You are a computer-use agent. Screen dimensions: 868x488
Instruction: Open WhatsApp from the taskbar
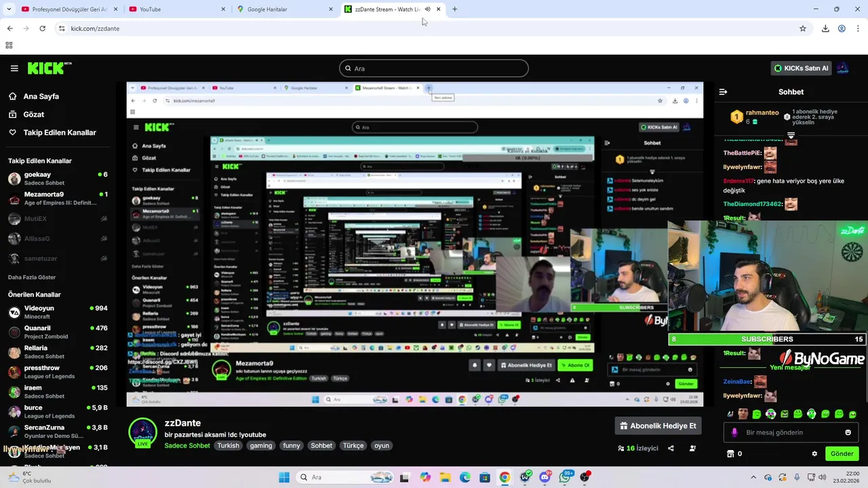point(565,477)
